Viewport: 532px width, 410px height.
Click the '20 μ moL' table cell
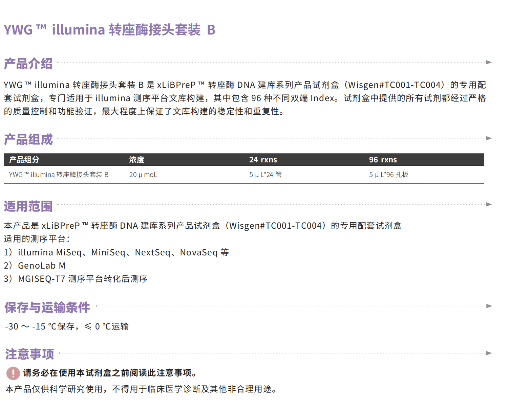coord(143,175)
